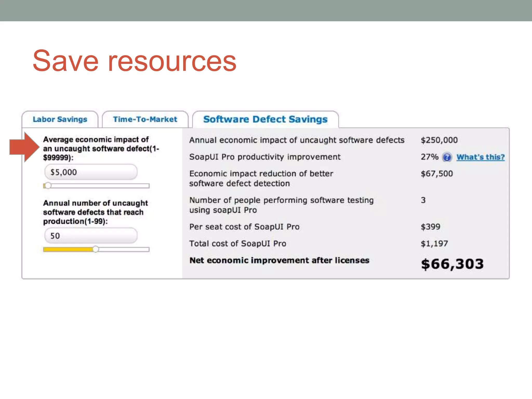
Task: Click the $1,197 total cost value
Action: (434, 244)
